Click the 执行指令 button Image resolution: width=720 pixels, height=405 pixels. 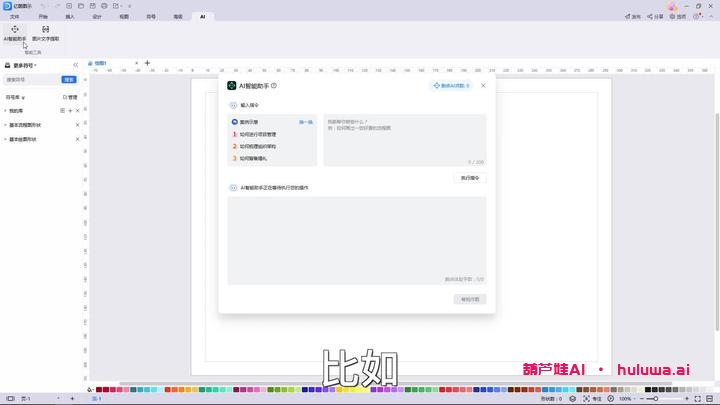click(469, 178)
